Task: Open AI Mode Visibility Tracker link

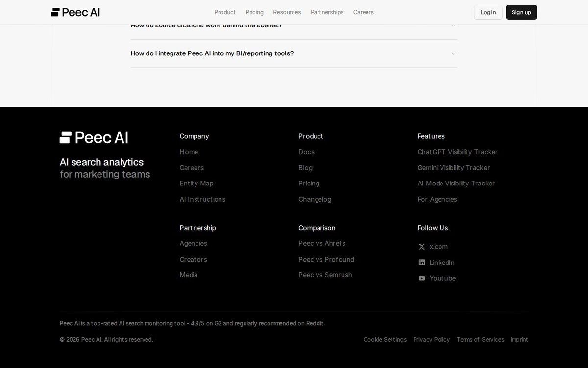Action: [x=456, y=184]
